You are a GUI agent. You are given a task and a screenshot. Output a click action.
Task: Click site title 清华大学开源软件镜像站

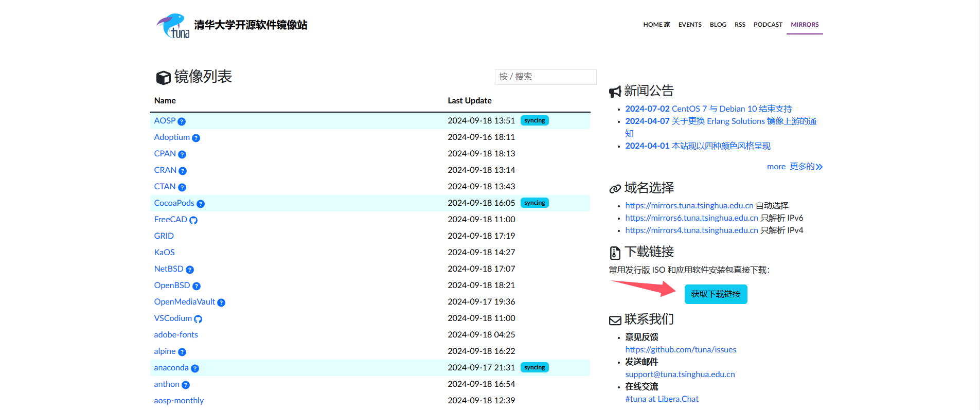[x=251, y=25]
